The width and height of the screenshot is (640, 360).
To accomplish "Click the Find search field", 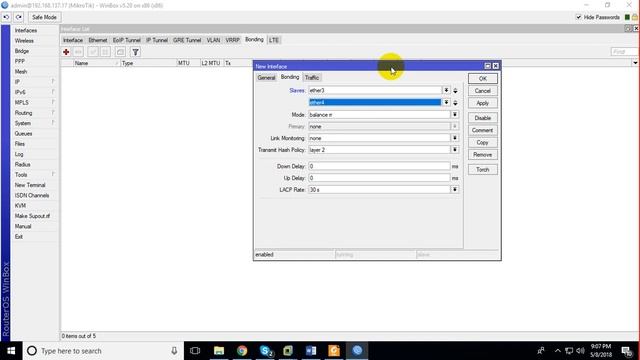I will [624, 52].
